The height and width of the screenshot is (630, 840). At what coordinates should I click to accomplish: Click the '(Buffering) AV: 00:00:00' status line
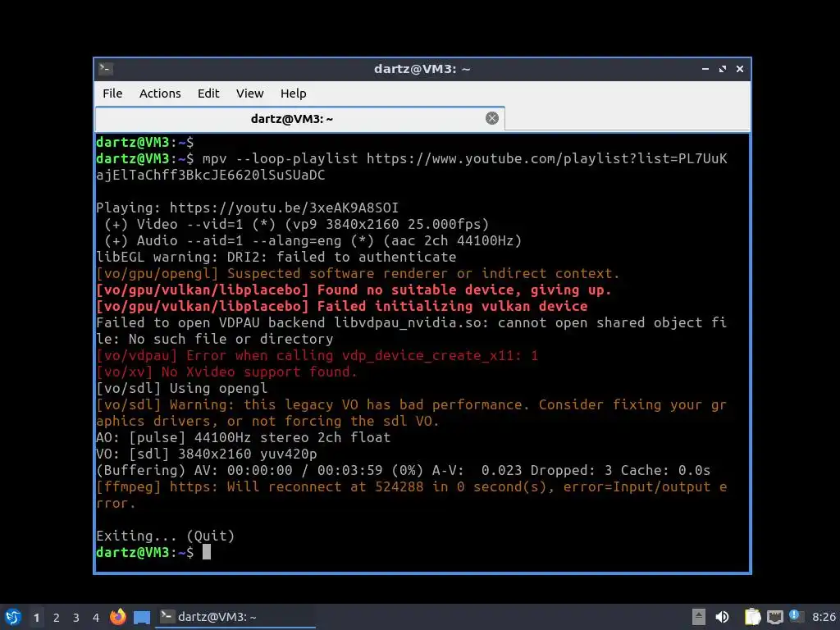[403, 470]
